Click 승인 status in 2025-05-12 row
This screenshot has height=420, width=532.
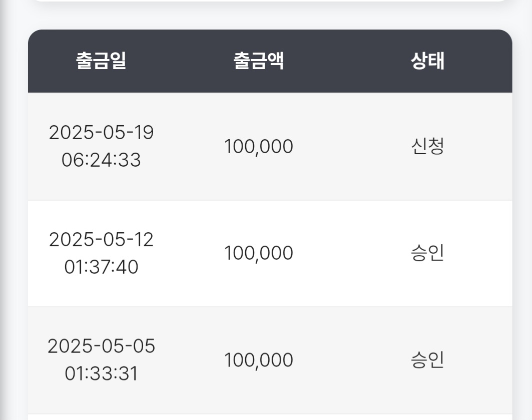pyautogui.click(x=427, y=253)
